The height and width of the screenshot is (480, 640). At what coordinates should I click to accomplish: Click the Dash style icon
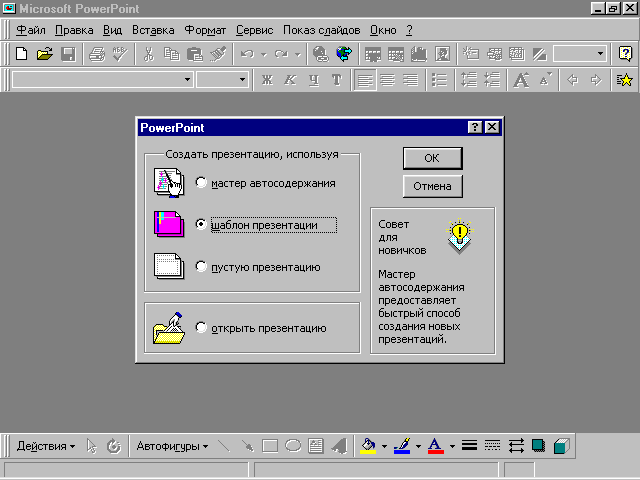tap(492, 446)
